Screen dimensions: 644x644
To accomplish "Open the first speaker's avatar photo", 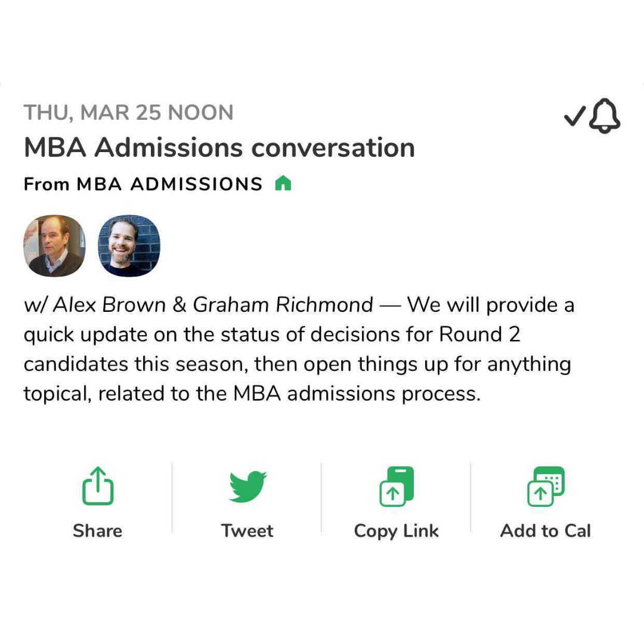I will click(x=54, y=246).
